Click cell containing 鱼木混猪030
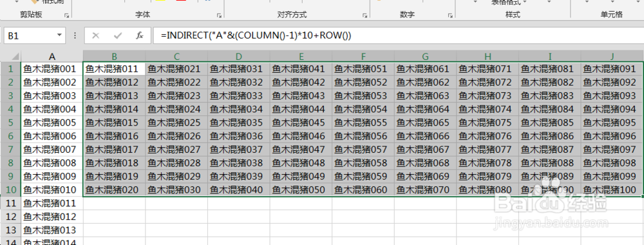Screen dimensions: 644x245 pos(176,190)
